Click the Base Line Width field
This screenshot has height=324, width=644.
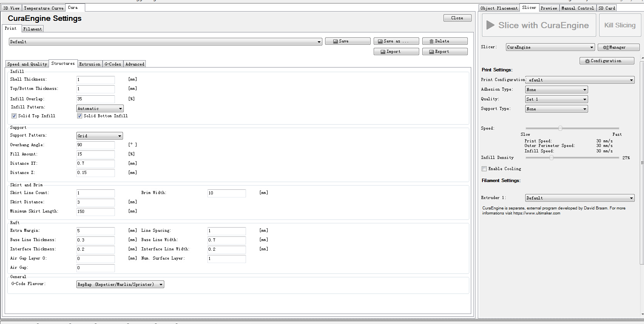click(226, 240)
